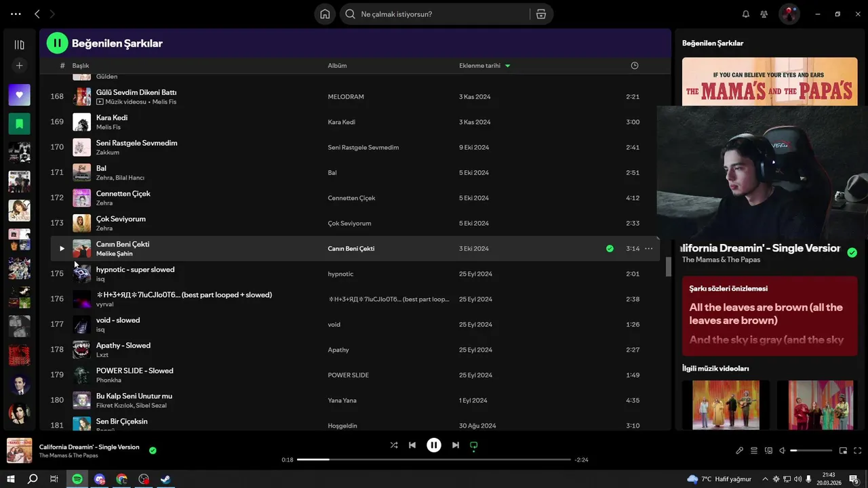This screenshot has height=488, width=868.
Task: Create playlist with the plus icon
Action: point(19,66)
